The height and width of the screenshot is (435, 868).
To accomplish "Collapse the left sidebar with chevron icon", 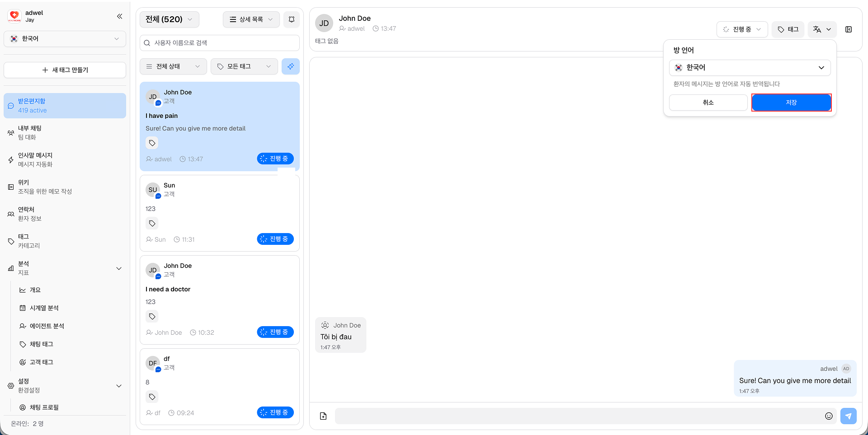I will 119,16.
